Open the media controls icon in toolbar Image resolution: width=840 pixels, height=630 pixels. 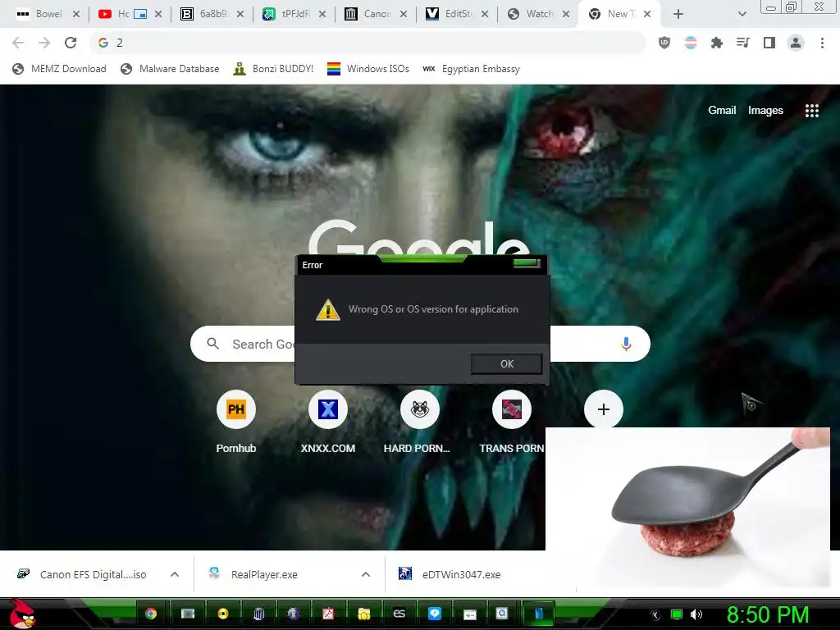tap(742, 43)
